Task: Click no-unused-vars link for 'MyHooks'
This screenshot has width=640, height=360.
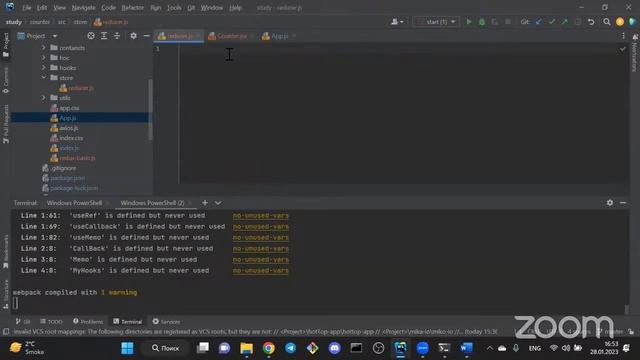Action: tap(260, 271)
